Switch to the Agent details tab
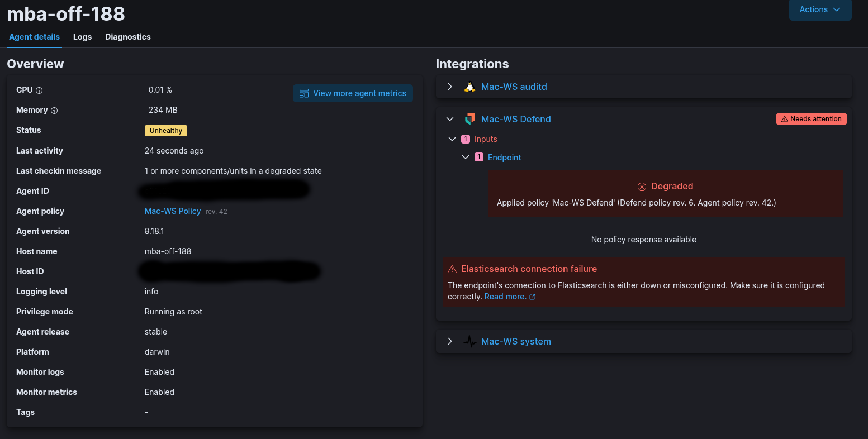The height and width of the screenshot is (439, 868). click(34, 37)
